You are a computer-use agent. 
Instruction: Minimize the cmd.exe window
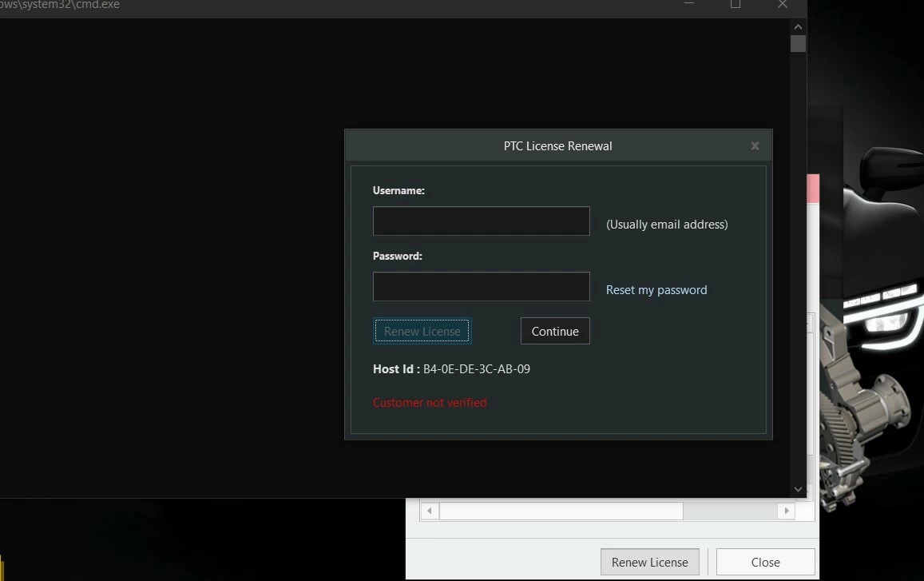click(689, 4)
